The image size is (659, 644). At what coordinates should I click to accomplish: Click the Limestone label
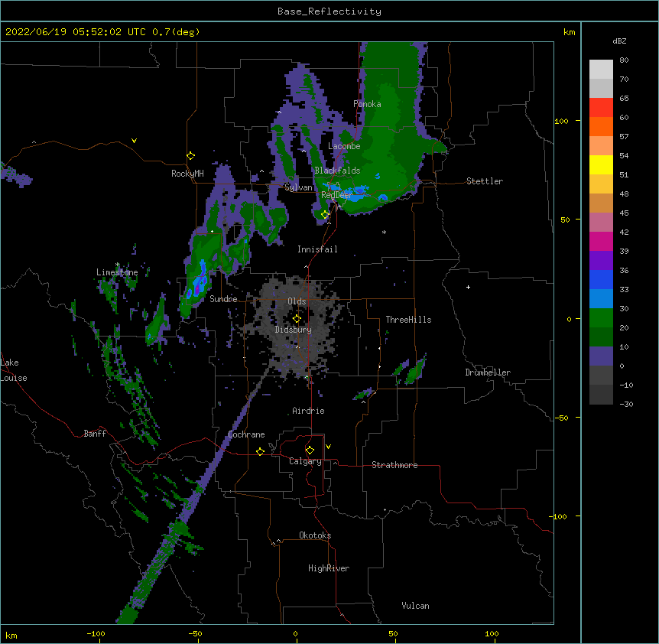[x=117, y=272]
